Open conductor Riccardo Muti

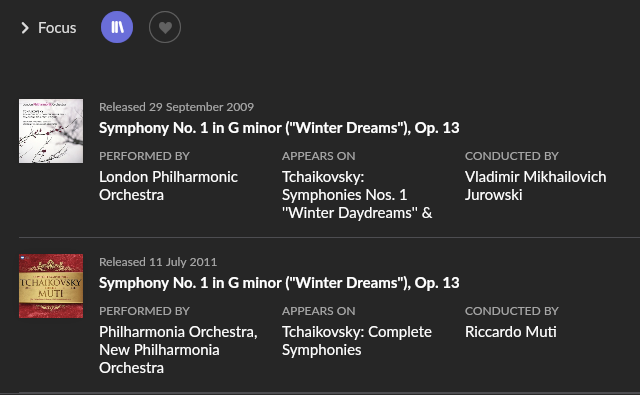(511, 332)
